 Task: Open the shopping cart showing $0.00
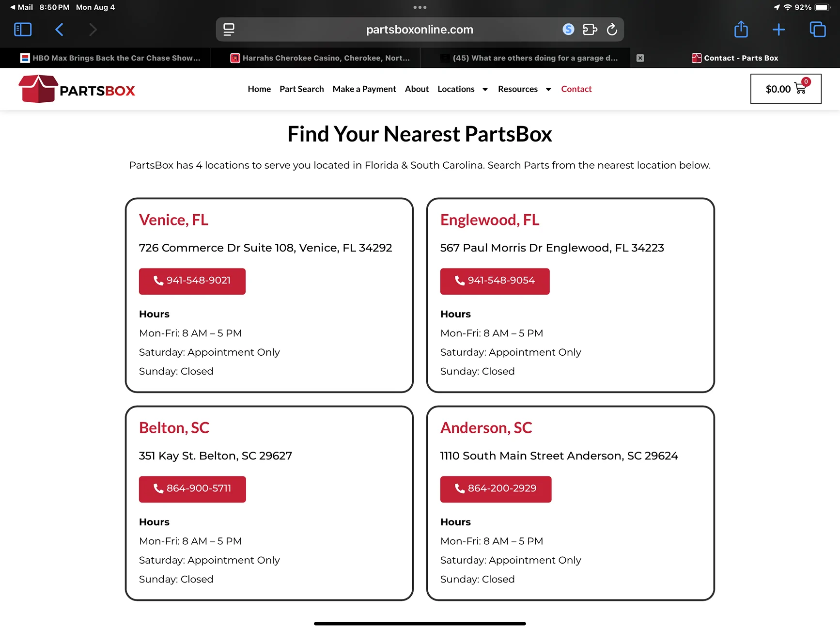(x=785, y=89)
